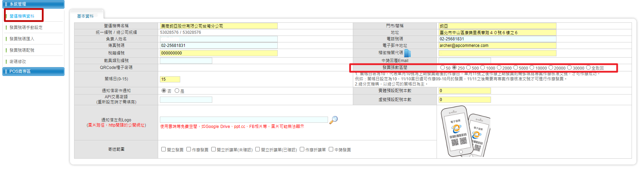Click the 負責人姓名 input field
This screenshot has height=169, width=644.
pos(219,39)
